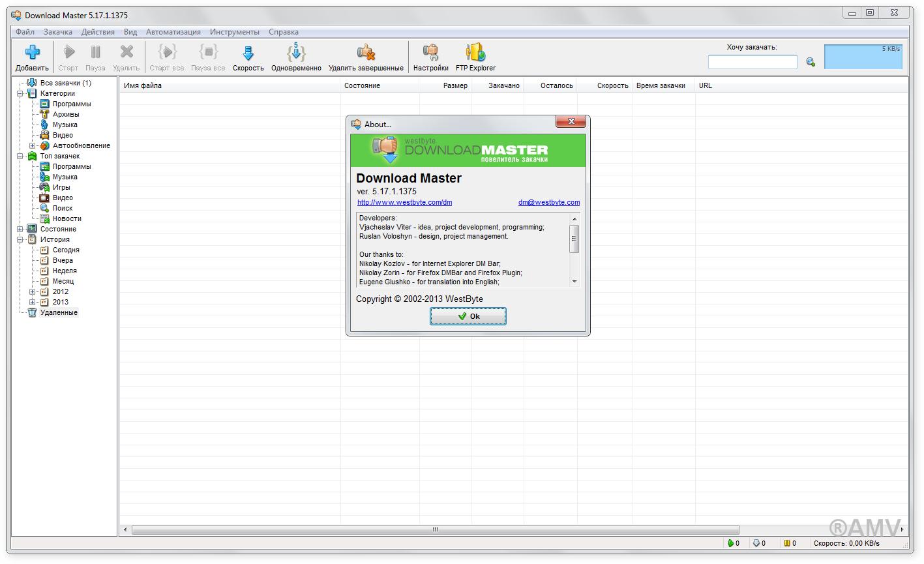This screenshot has height=564, width=924.
Task: Select Программы under Категории
Action: point(72,104)
